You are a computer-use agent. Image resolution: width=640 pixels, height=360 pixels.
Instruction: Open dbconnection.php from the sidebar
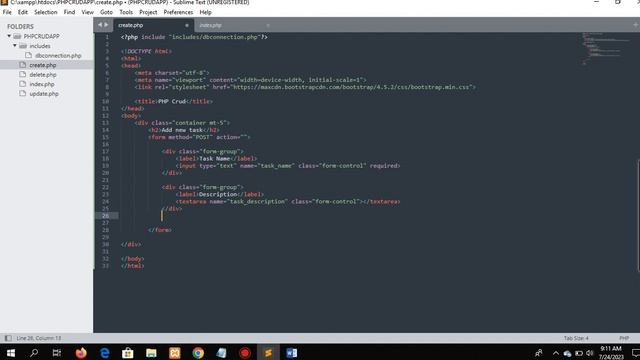(x=58, y=56)
